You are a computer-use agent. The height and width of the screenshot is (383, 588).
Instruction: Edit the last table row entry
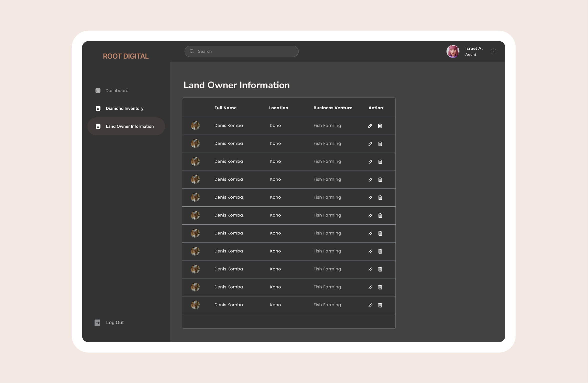click(370, 305)
